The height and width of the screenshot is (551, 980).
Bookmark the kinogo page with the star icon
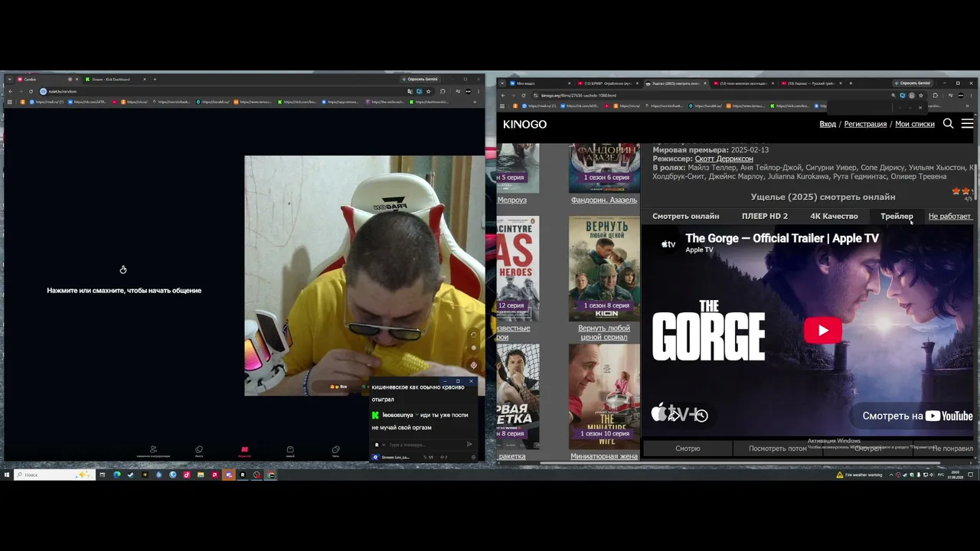click(921, 96)
